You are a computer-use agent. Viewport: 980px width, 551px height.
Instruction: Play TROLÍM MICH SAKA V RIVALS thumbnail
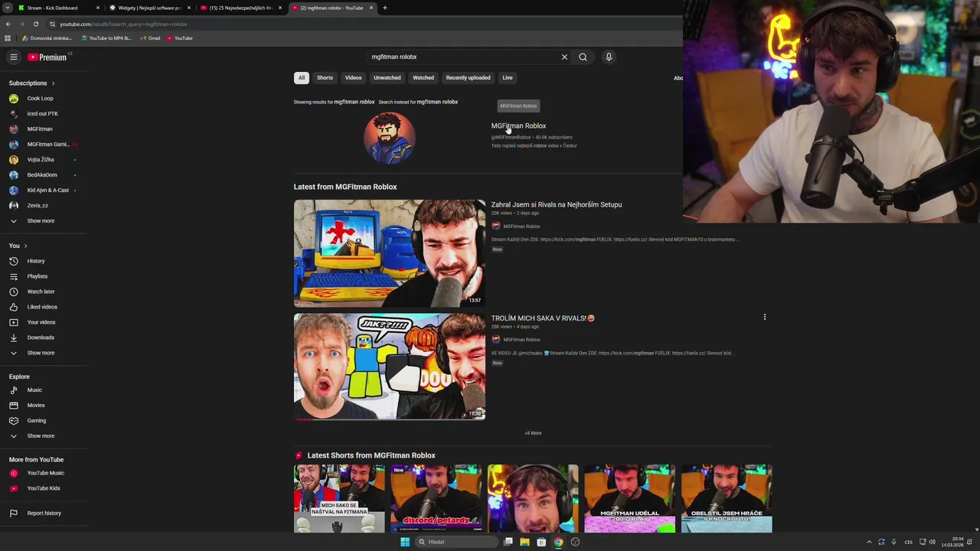[389, 367]
